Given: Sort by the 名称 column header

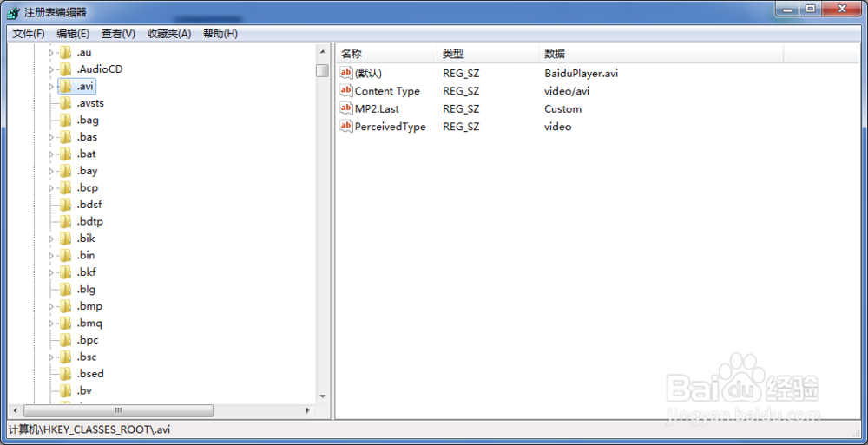Looking at the screenshot, I should (386, 54).
